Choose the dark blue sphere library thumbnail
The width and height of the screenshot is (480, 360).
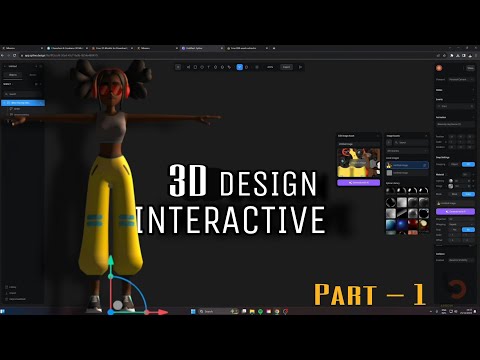pos(402,225)
